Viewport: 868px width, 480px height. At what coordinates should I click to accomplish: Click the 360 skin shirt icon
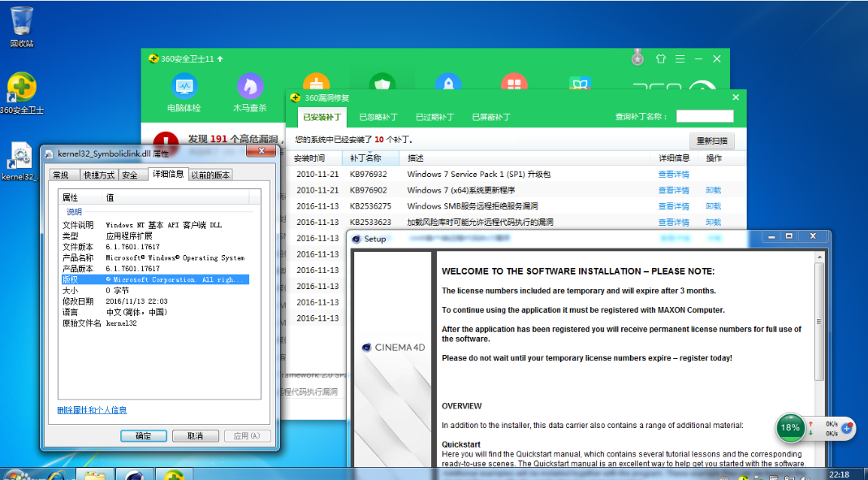coord(660,59)
